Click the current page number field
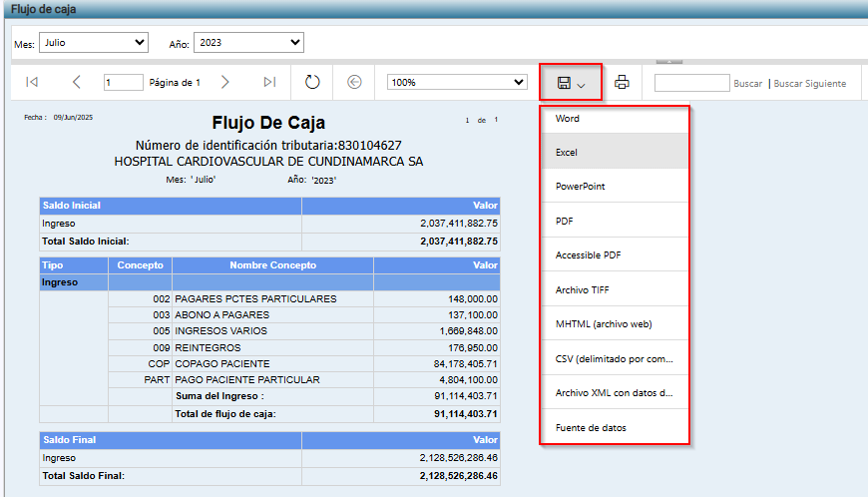This screenshot has height=497, width=868. click(124, 83)
